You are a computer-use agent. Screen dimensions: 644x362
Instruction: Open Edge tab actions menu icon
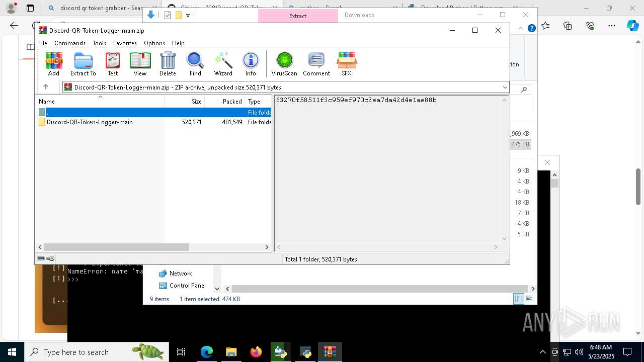pos(30,8)
